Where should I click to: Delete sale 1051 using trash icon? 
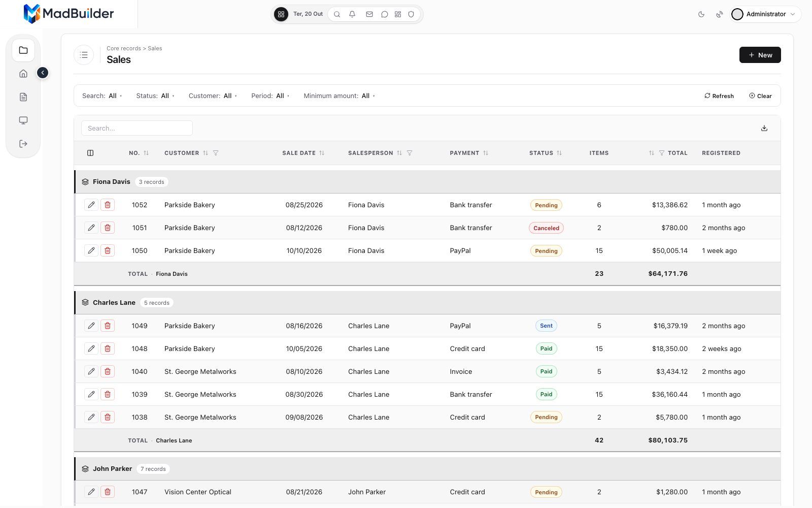tap(108, 228)
